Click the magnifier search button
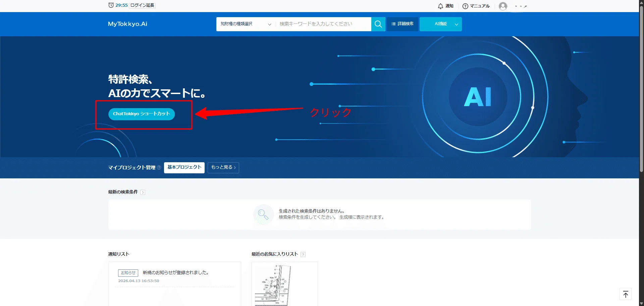 tap(378, 24)
